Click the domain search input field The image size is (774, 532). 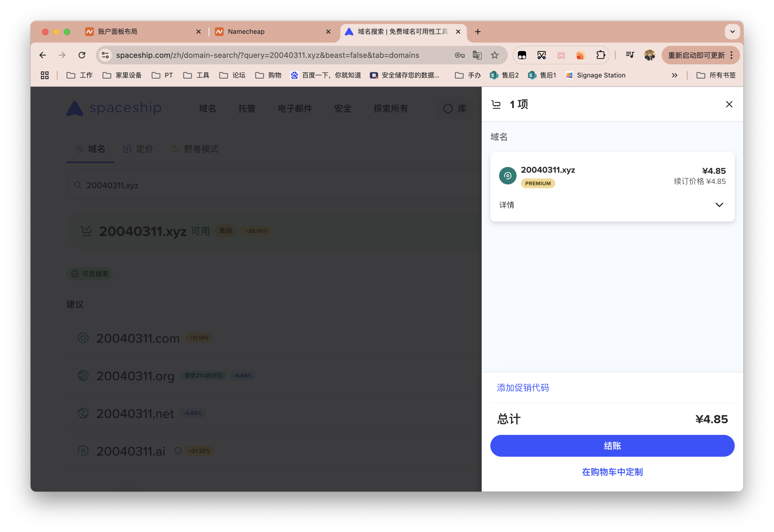pos(274,185)
